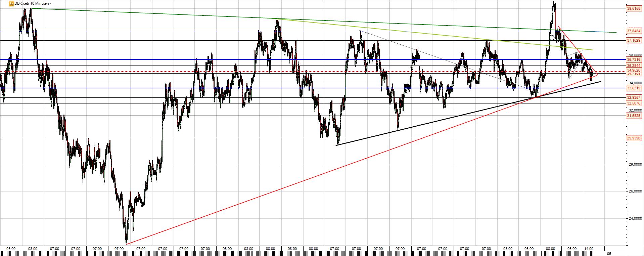Click the 35,2844 price level label

(634, 66)
